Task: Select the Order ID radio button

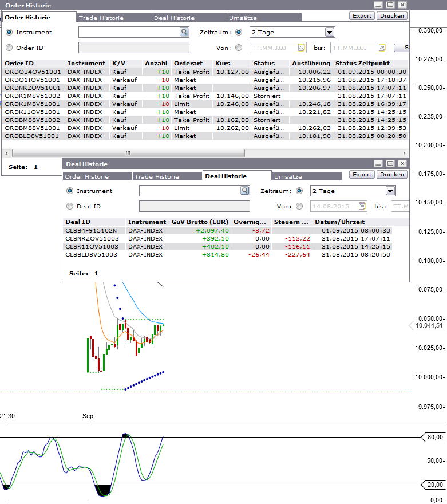Action: (x=9, y=48)
